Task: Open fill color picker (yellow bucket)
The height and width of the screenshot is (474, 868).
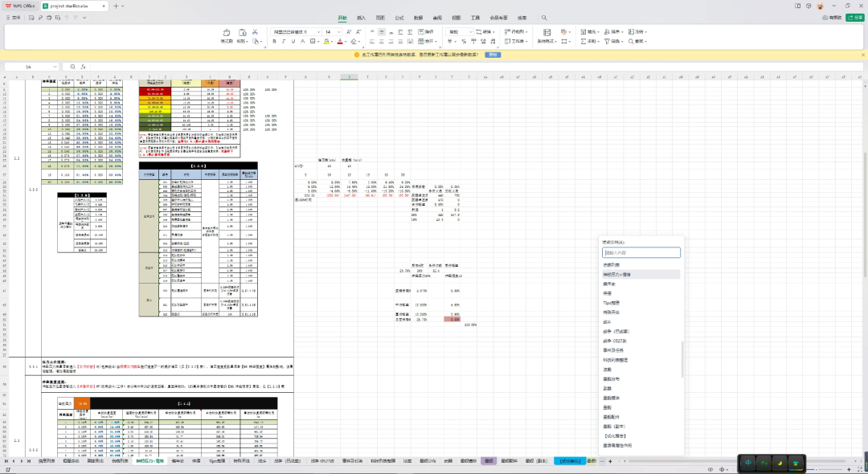Action: (326, 42)
